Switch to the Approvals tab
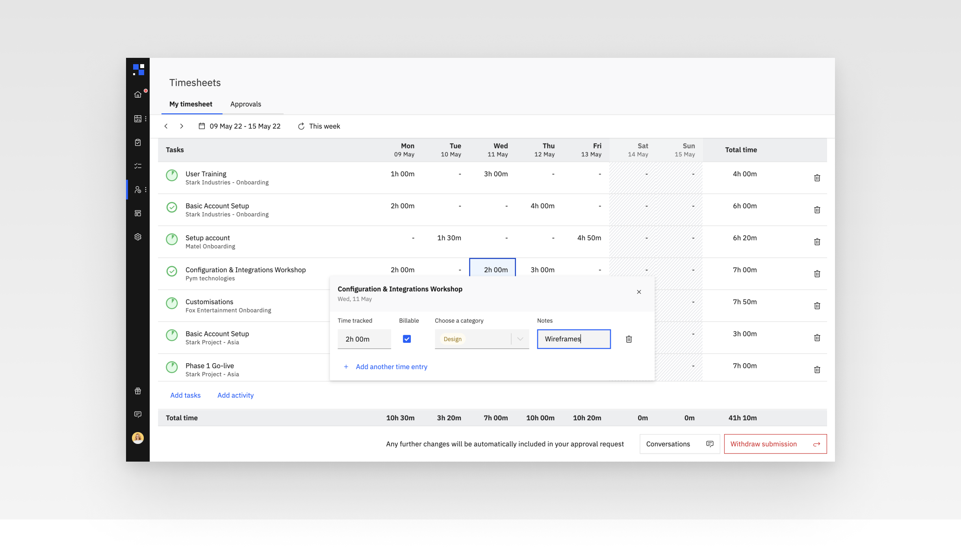The image size is (961, 560). click(245, 104)
